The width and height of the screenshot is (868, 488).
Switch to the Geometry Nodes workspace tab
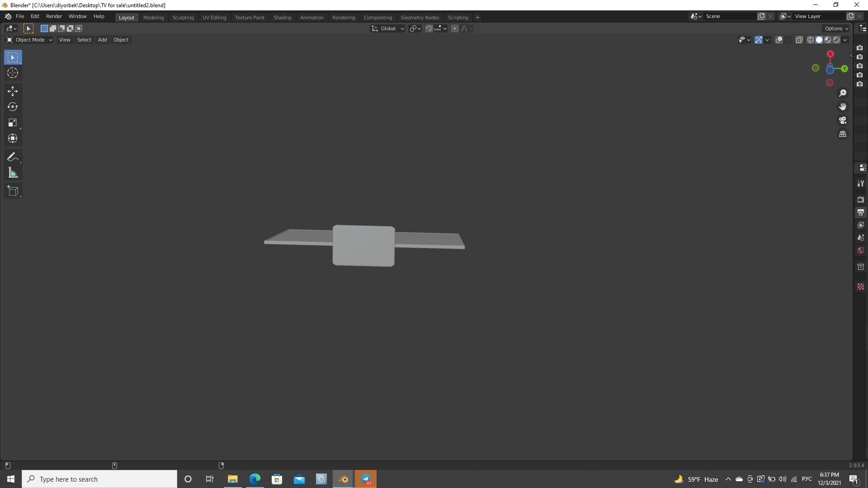pyautogui.click(x=420, y=17)
